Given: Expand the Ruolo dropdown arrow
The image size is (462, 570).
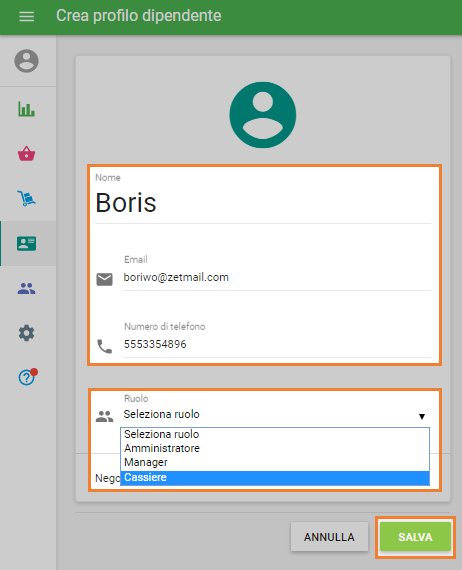Looking at the screenshot, I should pos(422,417).
